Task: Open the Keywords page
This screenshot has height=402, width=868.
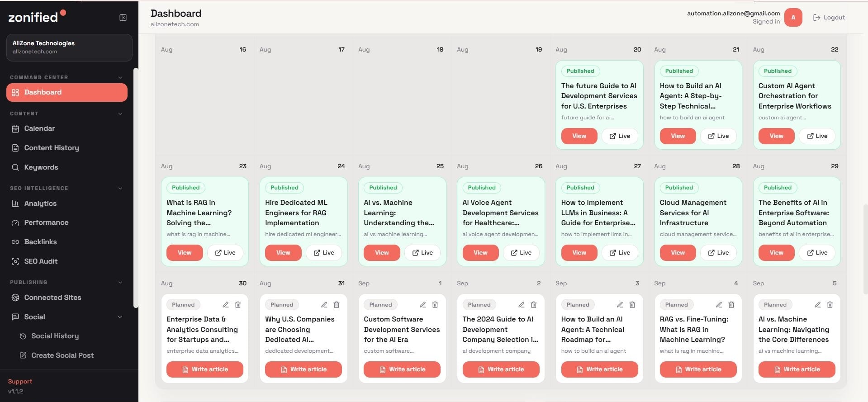Action: 67,167
